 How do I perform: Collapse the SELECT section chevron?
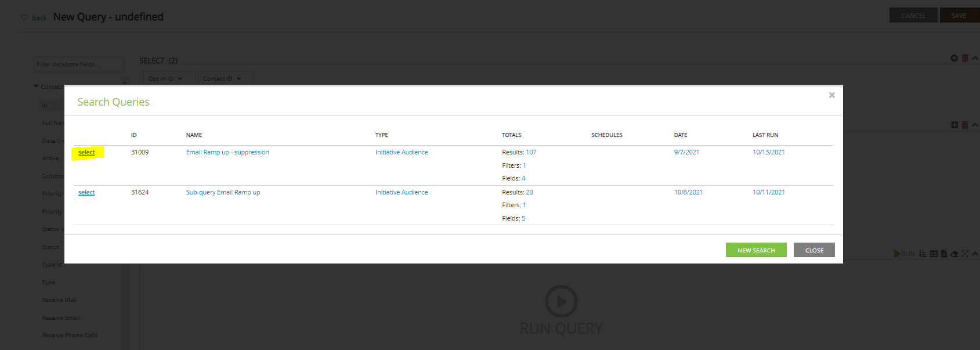975,58
